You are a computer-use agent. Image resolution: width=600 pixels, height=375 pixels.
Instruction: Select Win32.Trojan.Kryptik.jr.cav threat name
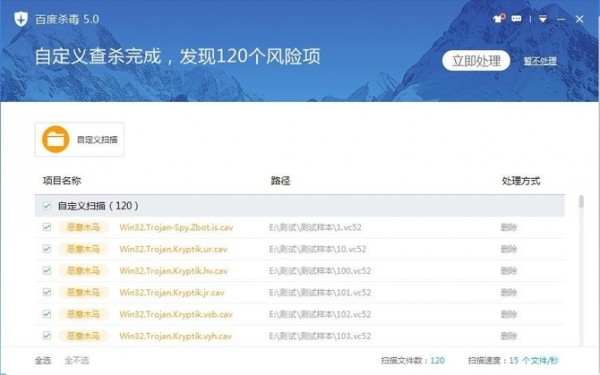pos(172,292)
